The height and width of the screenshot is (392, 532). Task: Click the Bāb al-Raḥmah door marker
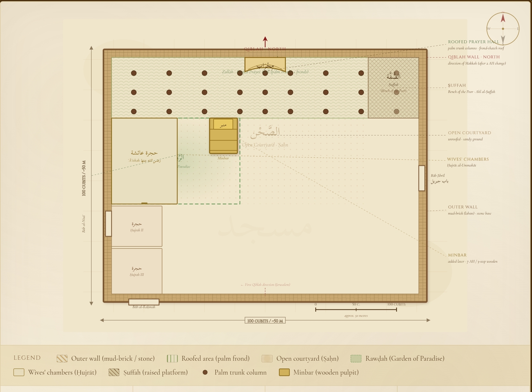144,302
